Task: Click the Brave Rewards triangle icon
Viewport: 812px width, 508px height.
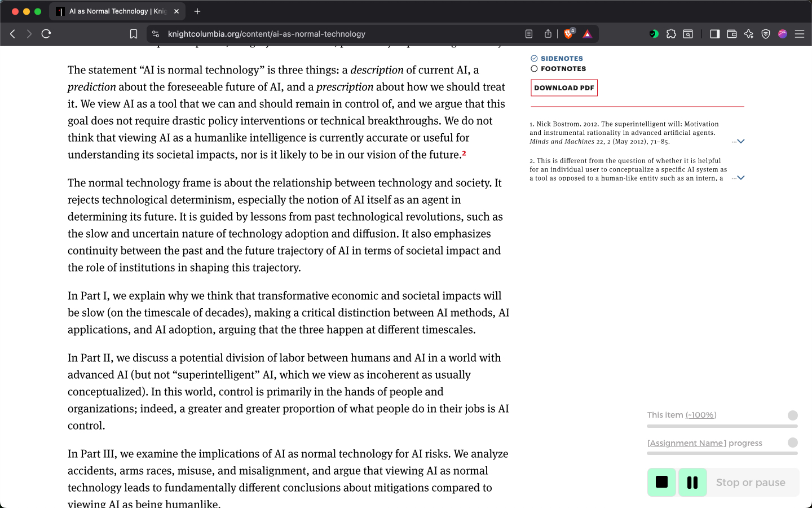Action: (587, 34)
